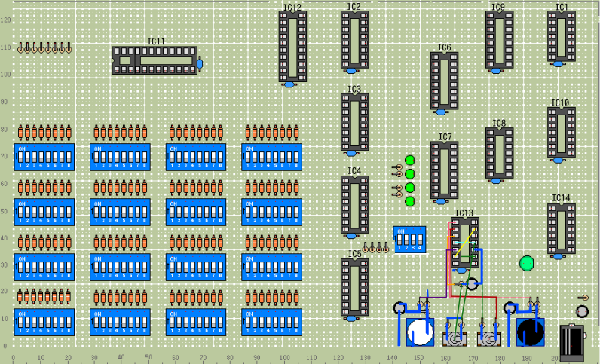Select the top-left 8-position DIP switch block
Image resolution: width=603 pixels, height=364 pixels.
click(44, 158)
